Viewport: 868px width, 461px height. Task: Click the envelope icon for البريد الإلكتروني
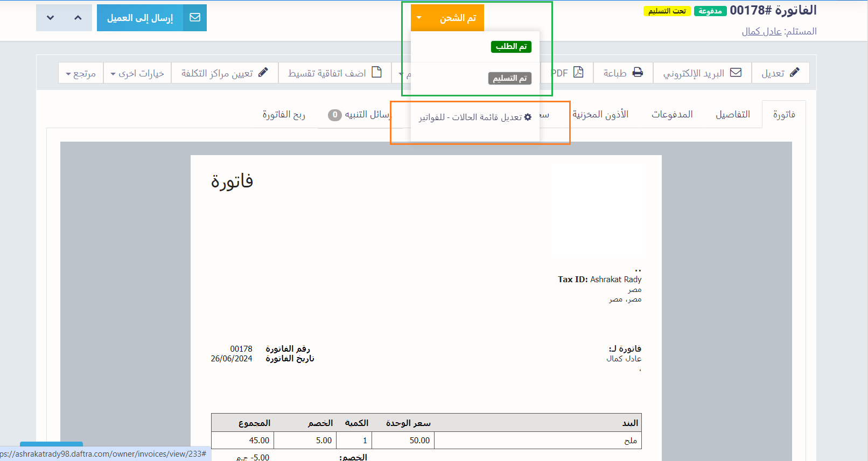coord(736,73)
